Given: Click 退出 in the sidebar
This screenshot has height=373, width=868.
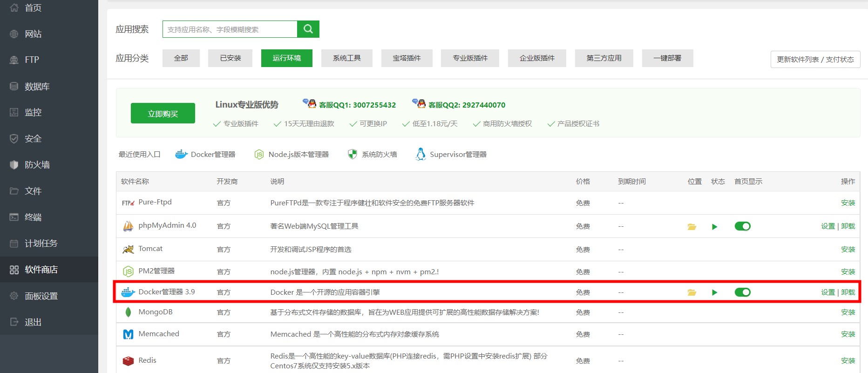Looking at the screenshot, I should [x=49, y=322].
